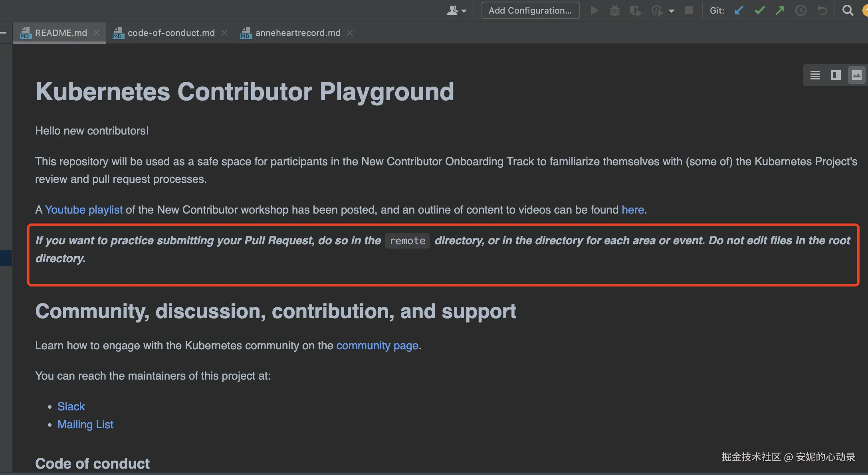This screenshot has width=868, height=475.
Task: Click the Git commit checkmark icon
Action: coord(759,10)
